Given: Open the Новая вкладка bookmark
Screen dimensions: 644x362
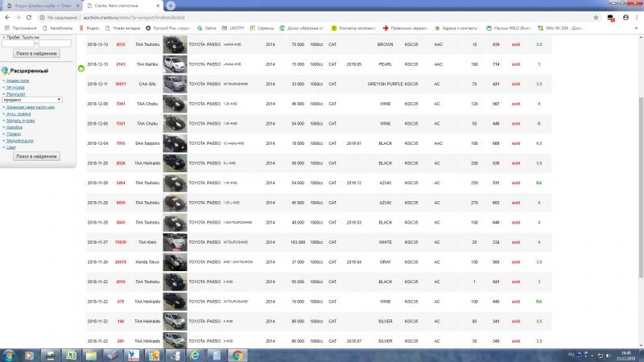Looking at the screenshot, I should point(123,28).
